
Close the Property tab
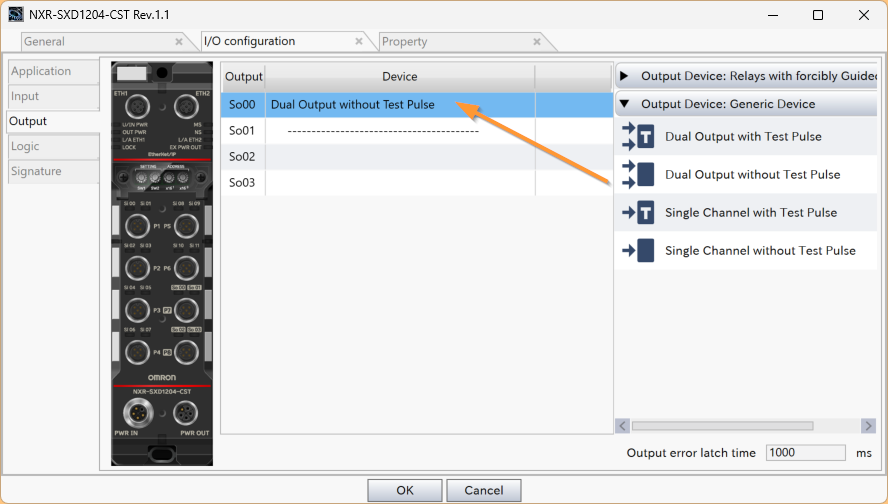pyautogui.click(x=537, y=41)
